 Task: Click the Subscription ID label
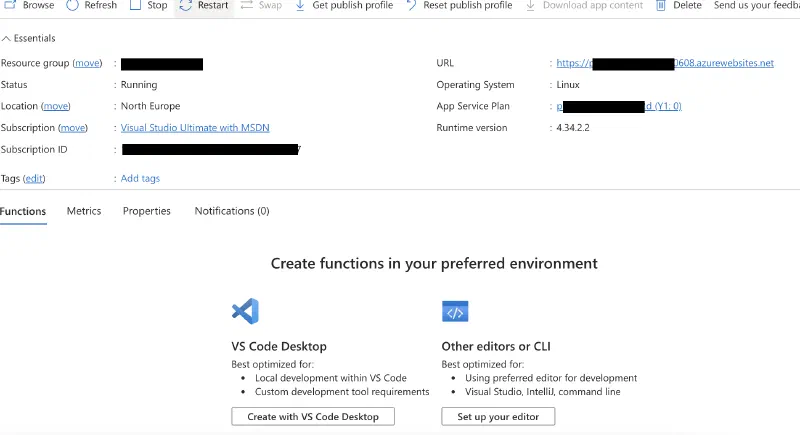point(34,149)
